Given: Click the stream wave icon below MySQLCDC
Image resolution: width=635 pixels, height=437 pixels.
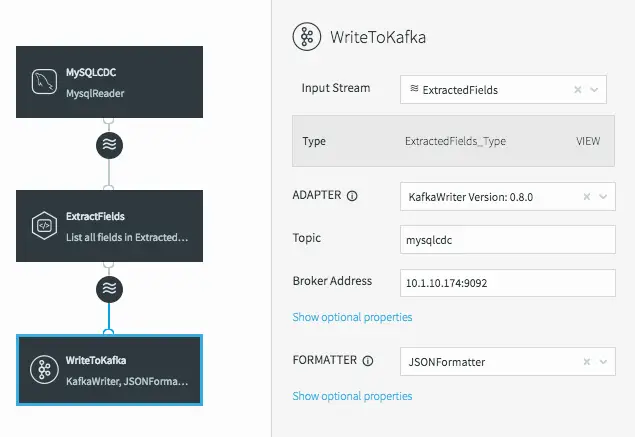Looking at the screenshot, I should [x=108, y=145].
